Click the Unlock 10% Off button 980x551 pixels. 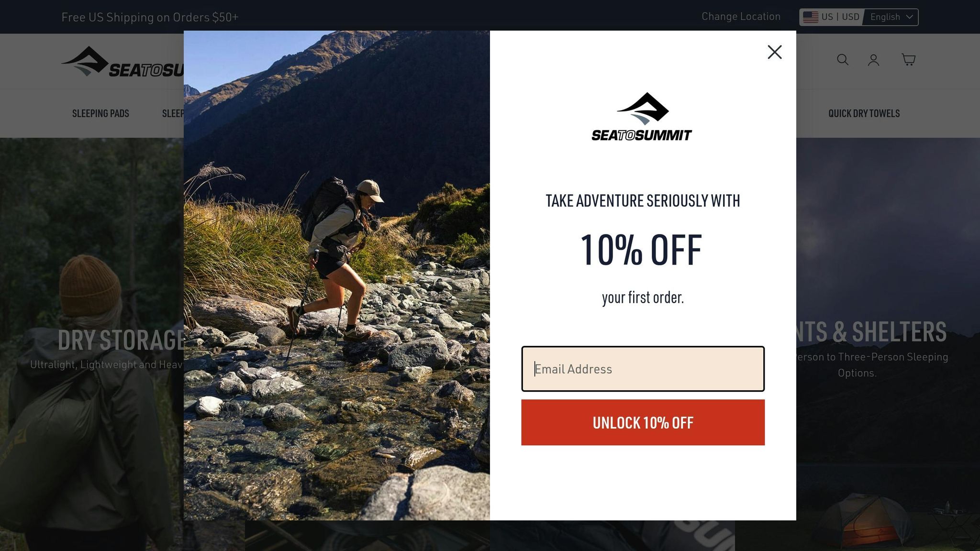643,422
